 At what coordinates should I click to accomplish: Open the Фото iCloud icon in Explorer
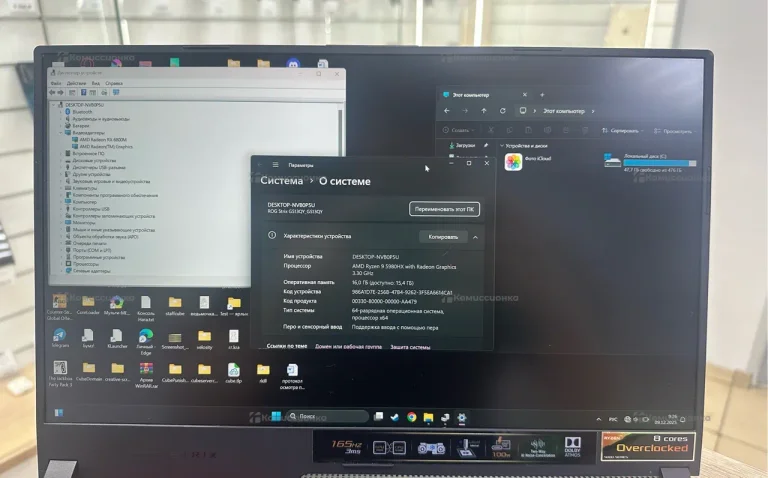pyautogui.click(x=514, y=162)
